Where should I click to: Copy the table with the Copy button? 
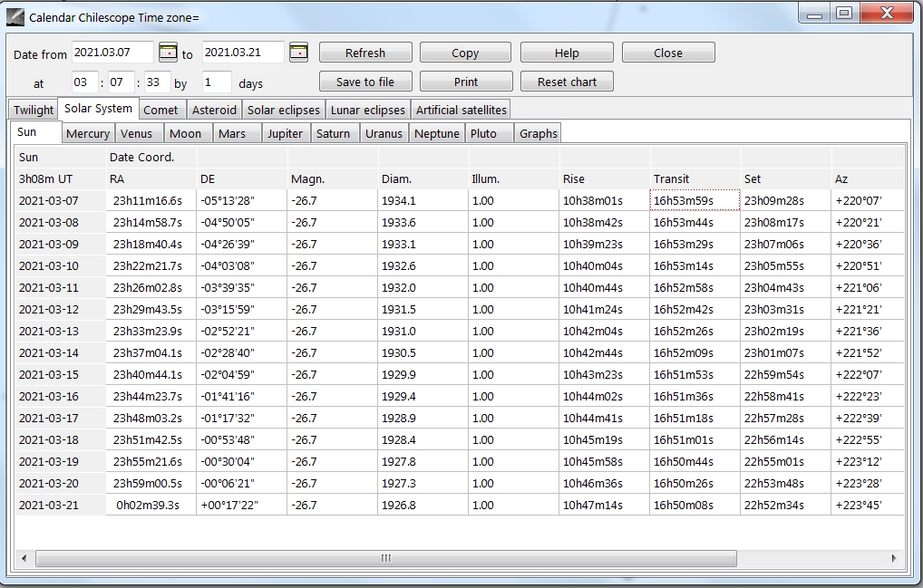click(x=465, y=53)
